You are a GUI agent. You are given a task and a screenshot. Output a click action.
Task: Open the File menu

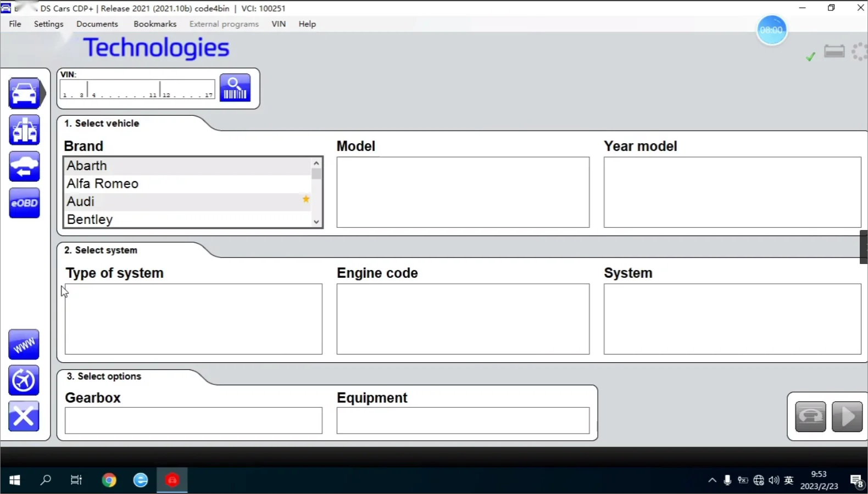pos(15,24)
